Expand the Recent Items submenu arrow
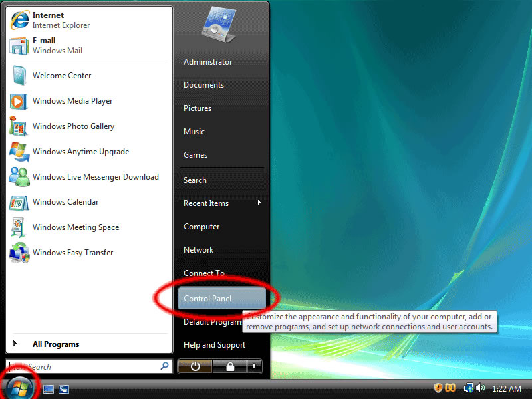The height and width of the screenshot is (399, 532). click(259, 203)
